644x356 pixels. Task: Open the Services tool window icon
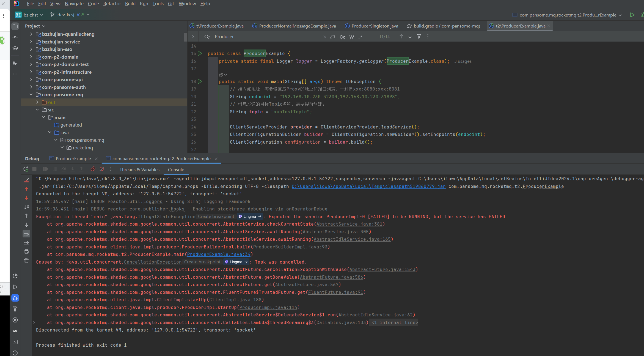[x=15, y=320]
